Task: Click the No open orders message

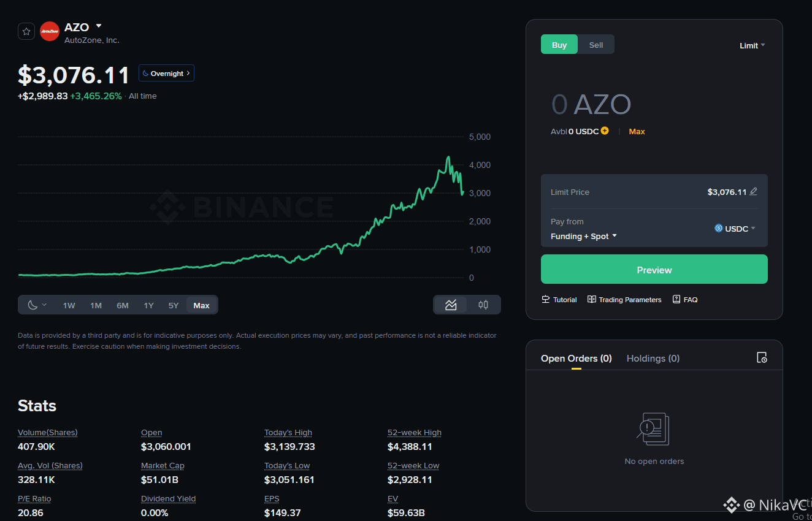Action: (x=654, y=461)
